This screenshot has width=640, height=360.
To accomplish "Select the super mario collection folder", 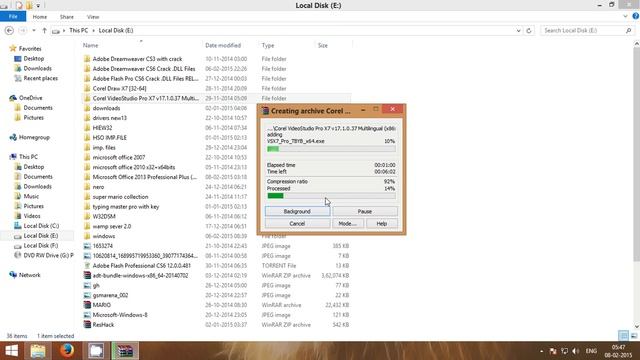I will pos(120,197).
